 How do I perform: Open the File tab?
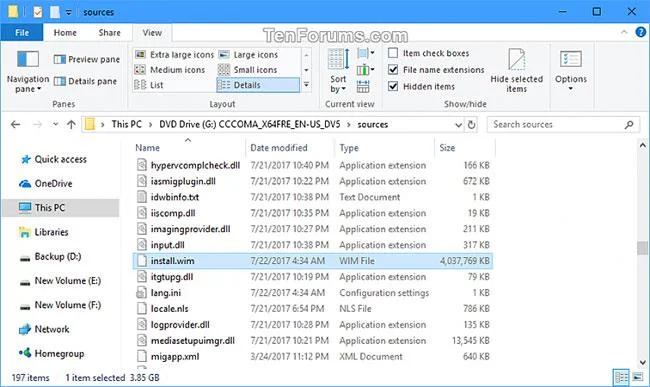[x=22, y=33]
